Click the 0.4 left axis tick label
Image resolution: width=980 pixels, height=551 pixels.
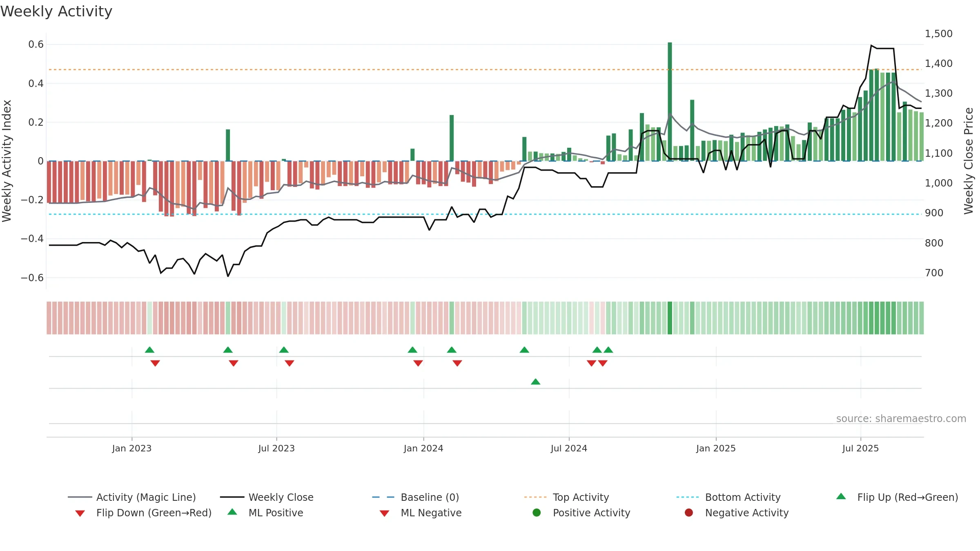tap(36, 84)
